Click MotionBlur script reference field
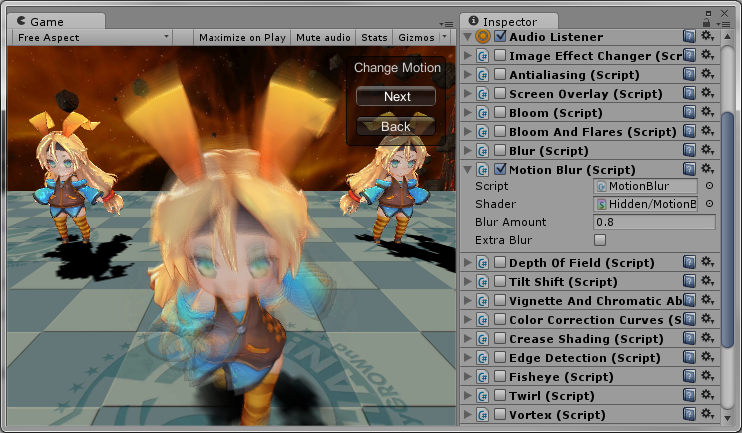This screenshot has height=433, width=742. coord(645,186)
